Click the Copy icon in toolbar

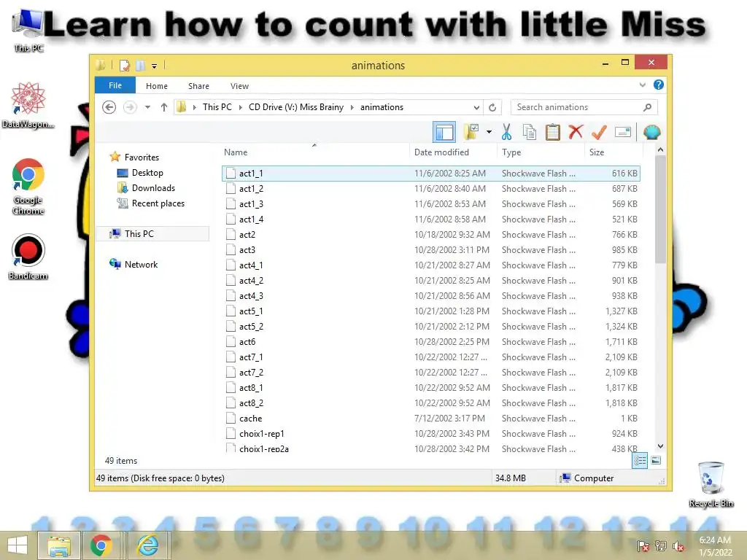click(x=530, y=132)
